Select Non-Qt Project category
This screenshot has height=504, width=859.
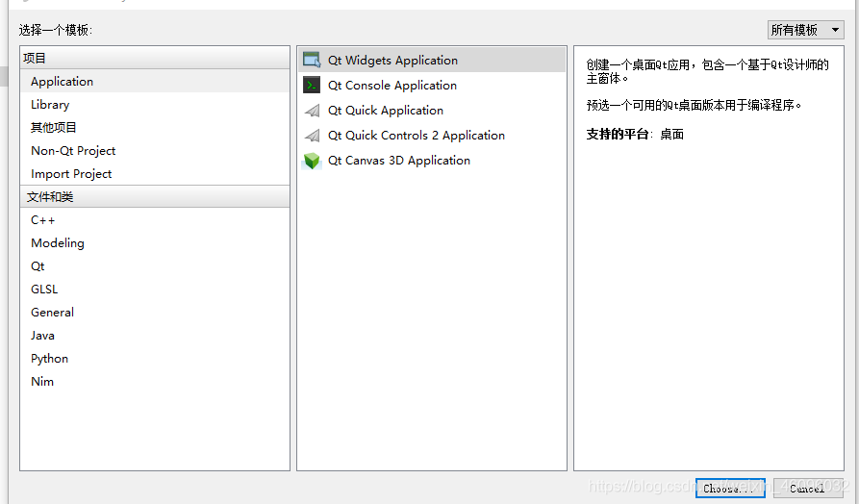tap(155, 151)
